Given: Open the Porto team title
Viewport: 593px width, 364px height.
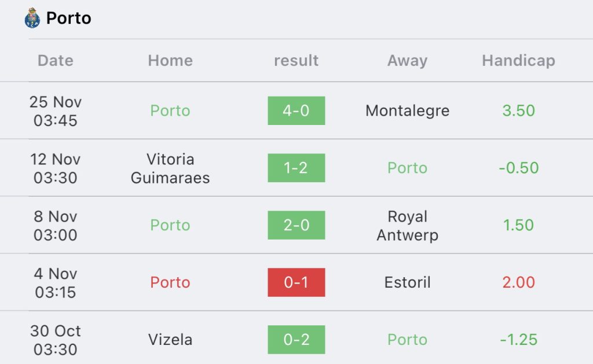Looking at the screenshot, I should tap(68, 18).
